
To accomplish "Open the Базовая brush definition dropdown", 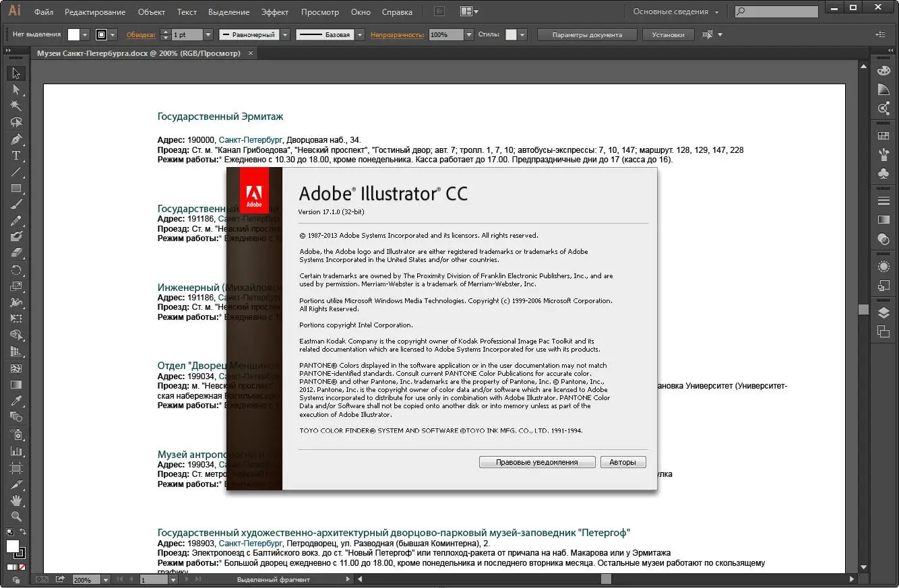I will pyautogui.click(x=360, y=34).
